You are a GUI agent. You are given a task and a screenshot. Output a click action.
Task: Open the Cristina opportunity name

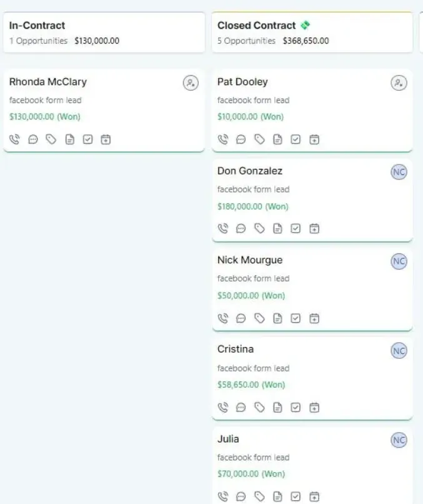[236, 349]
